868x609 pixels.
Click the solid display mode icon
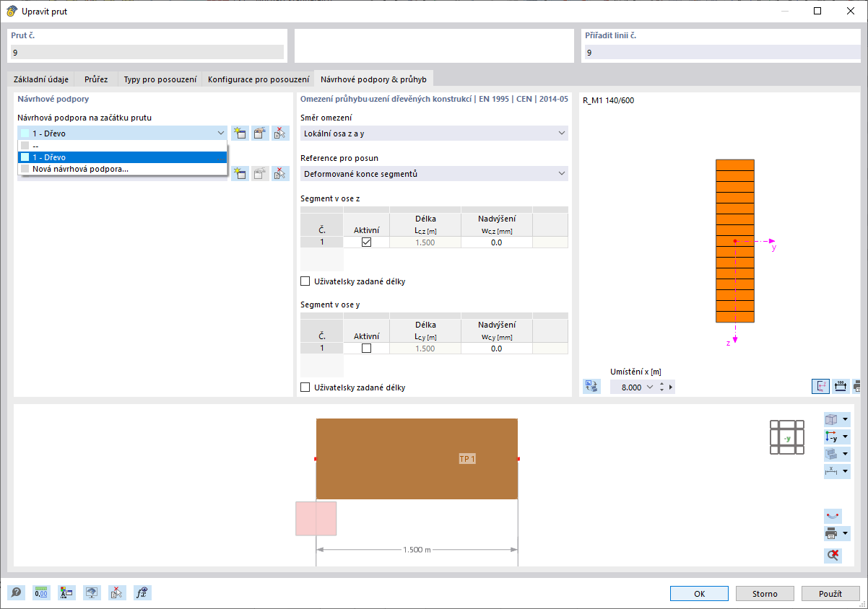point(831,454)
